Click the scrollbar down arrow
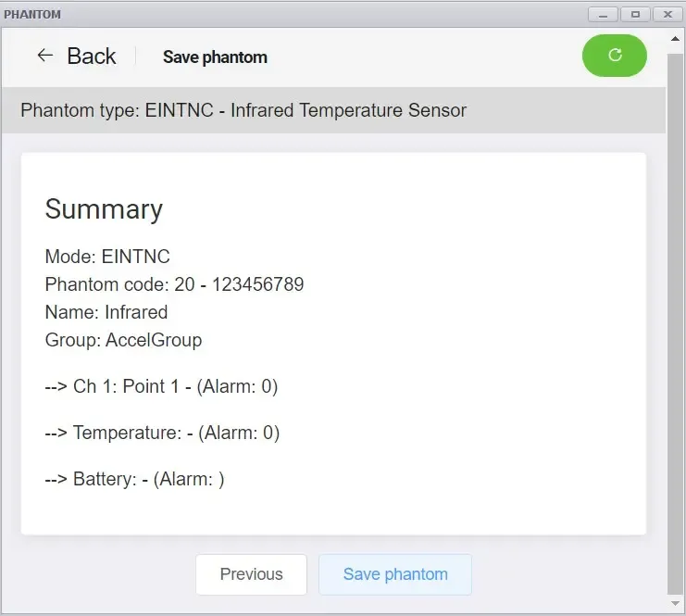Image resolution: width=686 pixels, height=616 pixels. pos(676,604)
